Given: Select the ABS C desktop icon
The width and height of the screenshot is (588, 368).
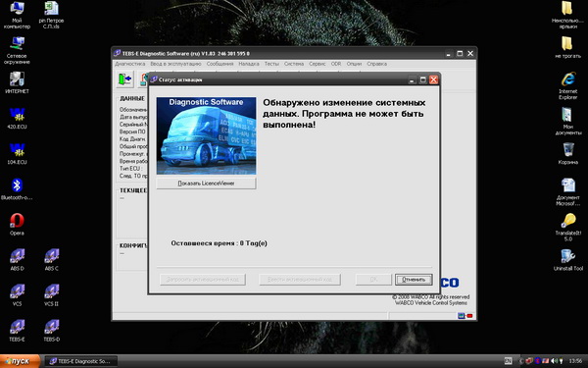Looking at the screenshot, I should click(51, 259).
